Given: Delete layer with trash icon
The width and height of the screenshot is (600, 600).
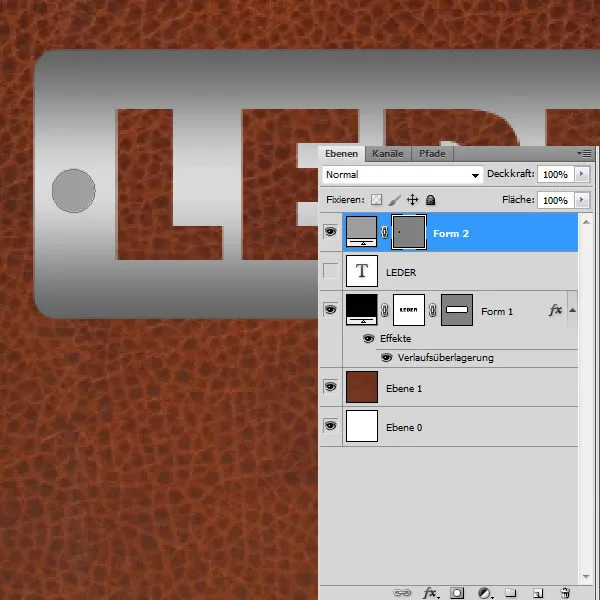Looking at the screenshot, I should 564,592.
